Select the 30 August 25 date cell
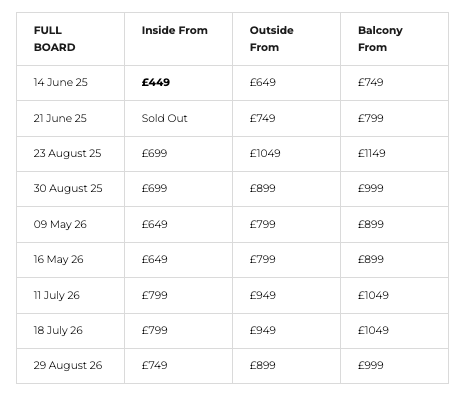 click(70, 189)
